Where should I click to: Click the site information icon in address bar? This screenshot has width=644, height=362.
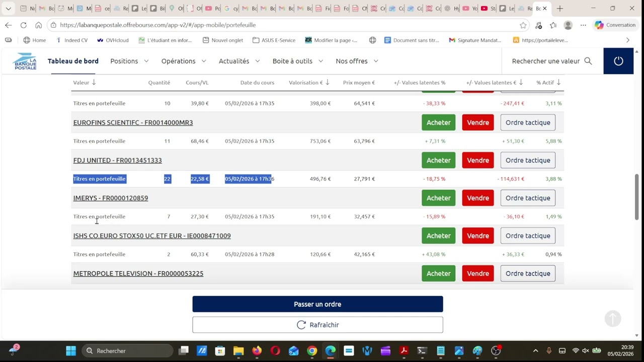(53, 25)
